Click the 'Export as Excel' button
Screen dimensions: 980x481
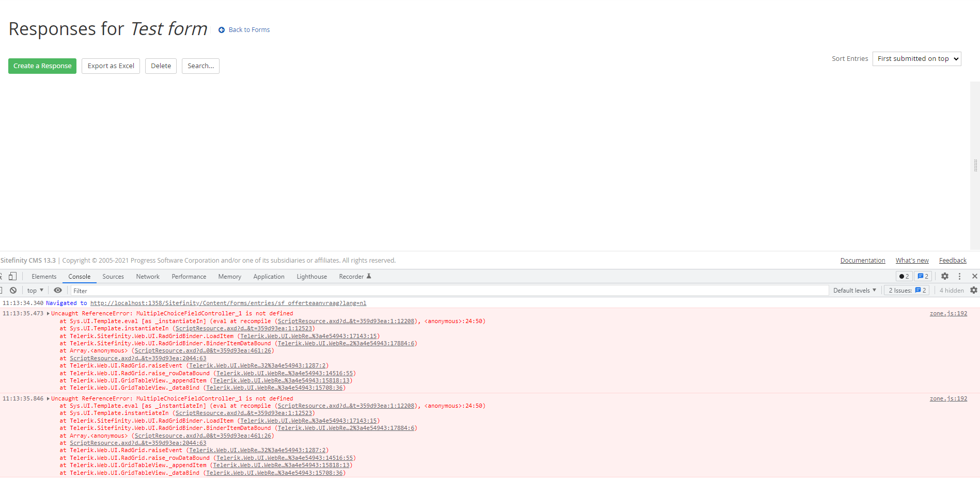(111, 66)
